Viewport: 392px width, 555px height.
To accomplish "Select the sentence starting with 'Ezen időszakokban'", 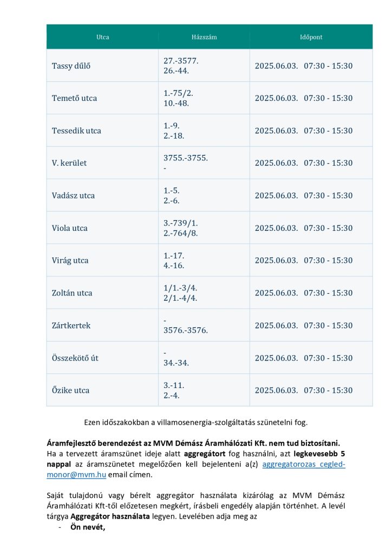I will tap(196, 422).
